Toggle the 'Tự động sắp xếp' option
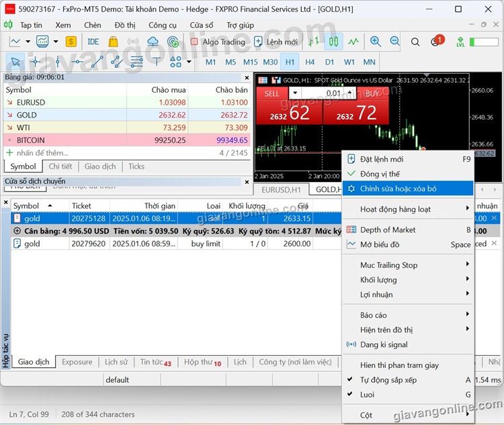504x425 pixels. coord(388,380)
